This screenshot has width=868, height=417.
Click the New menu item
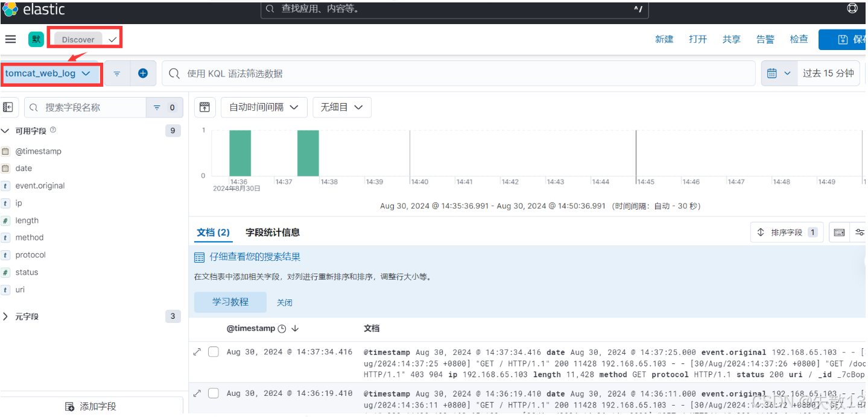pyautogui.click(x=664, y=39)
